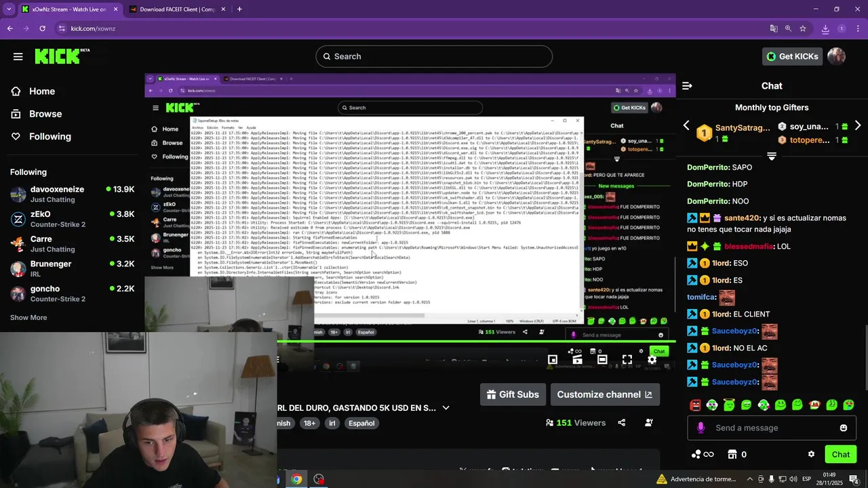Open the hamburger sidebar menu
The width and height of the screenshot is (868, 488).
(x=18, y=56)
